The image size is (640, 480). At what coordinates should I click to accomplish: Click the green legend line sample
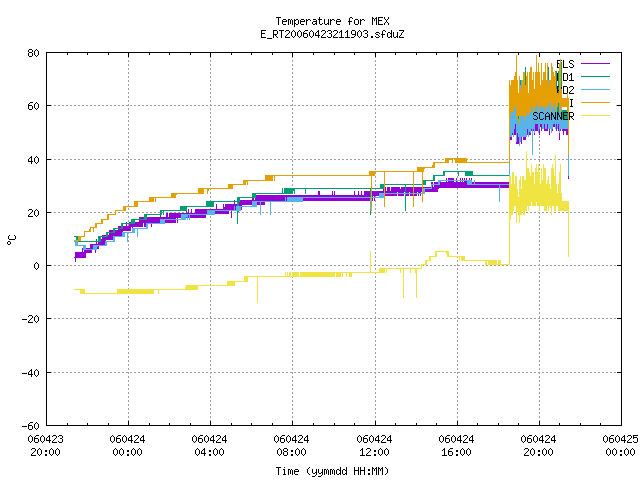pyautogui.click(x=595, y=77)
